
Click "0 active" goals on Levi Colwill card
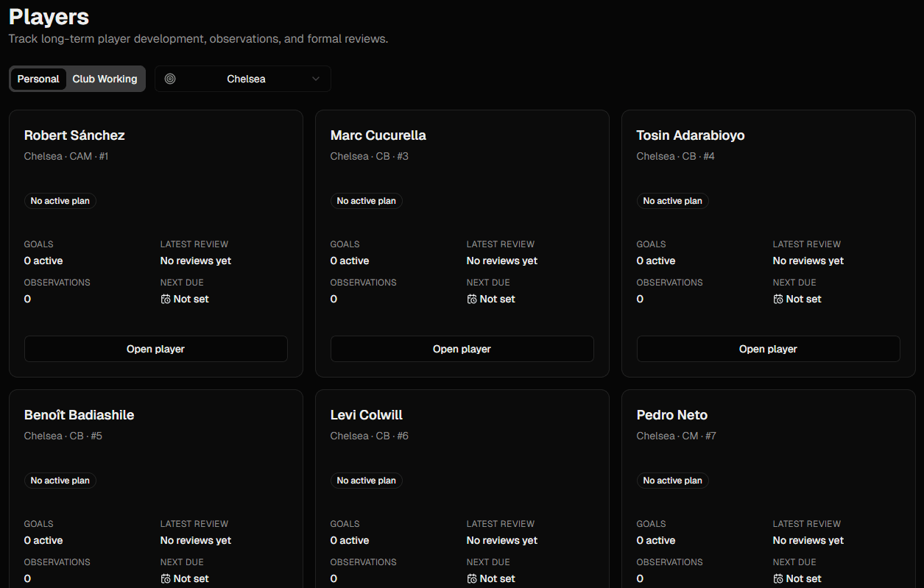pos(350,540)
